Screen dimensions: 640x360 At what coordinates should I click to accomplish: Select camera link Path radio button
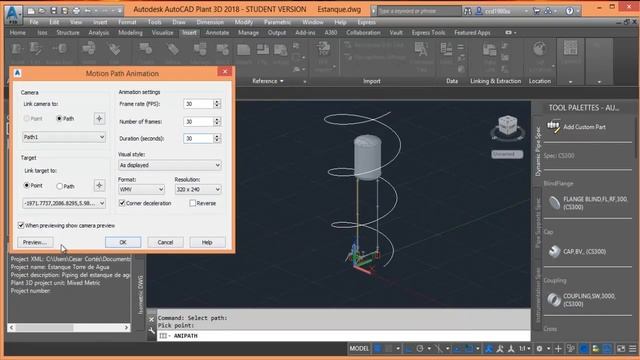click(x=59, y=119)
